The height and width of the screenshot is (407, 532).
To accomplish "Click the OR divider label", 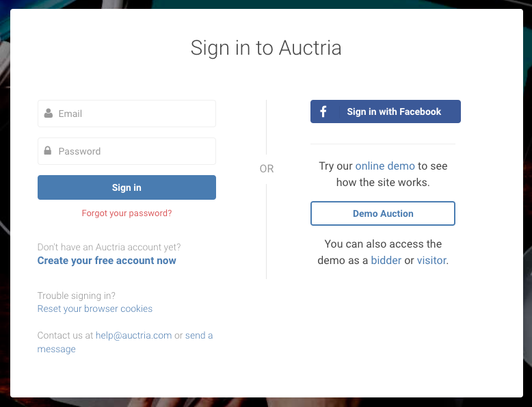I will click(x=266, y=169).
